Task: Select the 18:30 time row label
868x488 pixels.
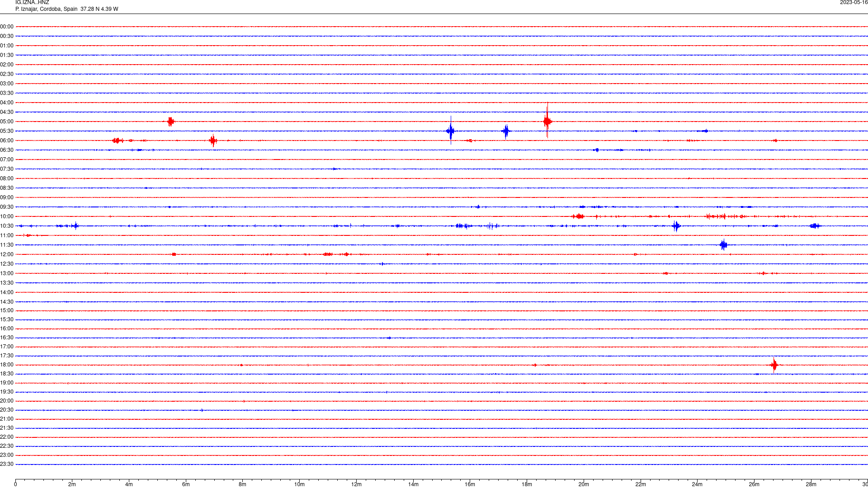Action: coord(7,374)
